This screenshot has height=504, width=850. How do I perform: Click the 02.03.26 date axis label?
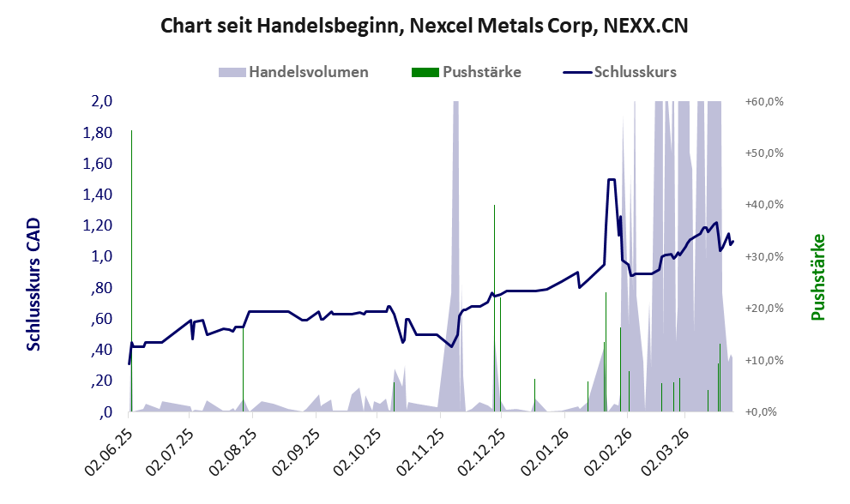[666, 449]
